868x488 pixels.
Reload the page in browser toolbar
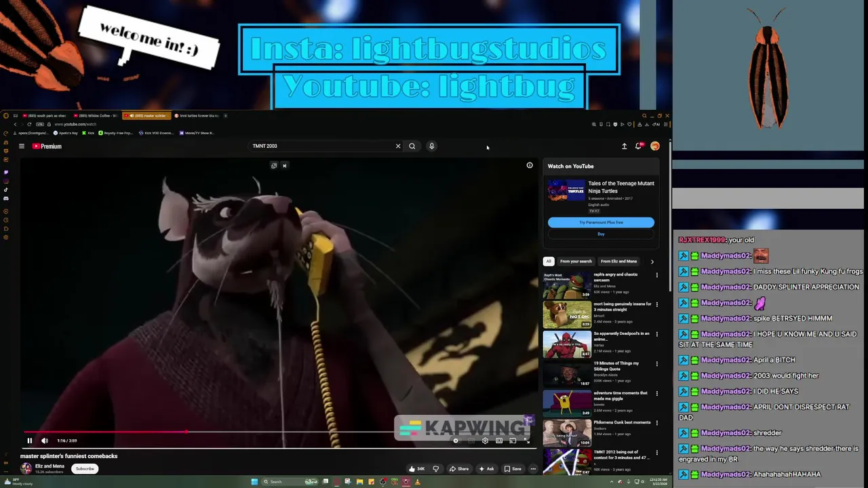29,124
